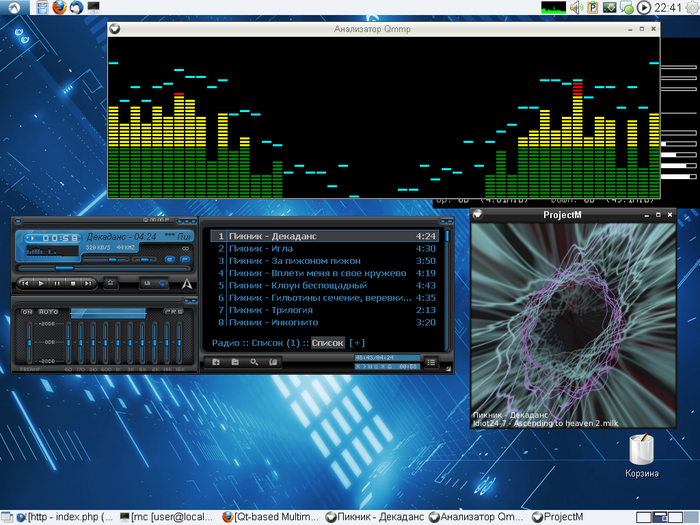
Task: Pause playback in the player
Action: (57, 284)
